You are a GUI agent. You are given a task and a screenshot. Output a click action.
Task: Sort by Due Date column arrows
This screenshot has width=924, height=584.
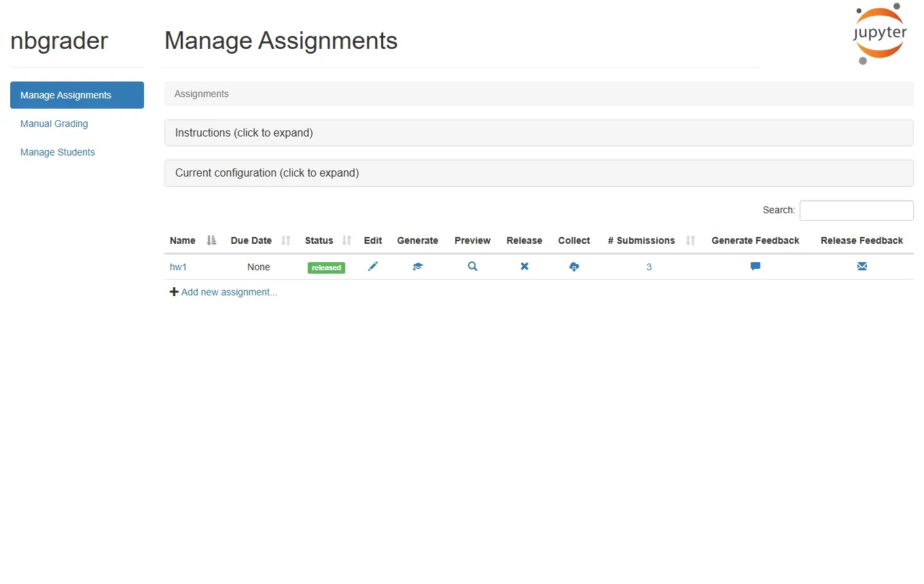(x=286, y=240)
